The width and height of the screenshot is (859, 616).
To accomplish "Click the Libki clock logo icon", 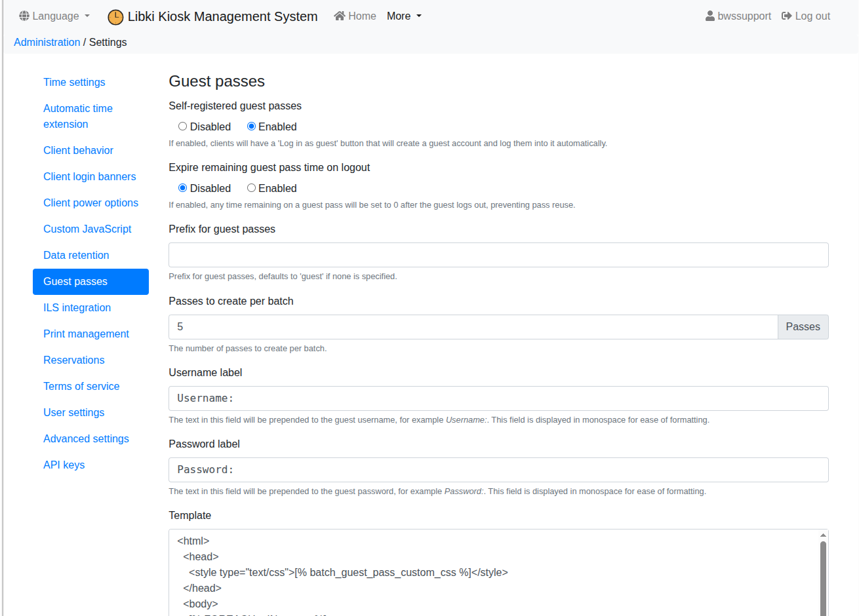I will [x=115, y=17].
